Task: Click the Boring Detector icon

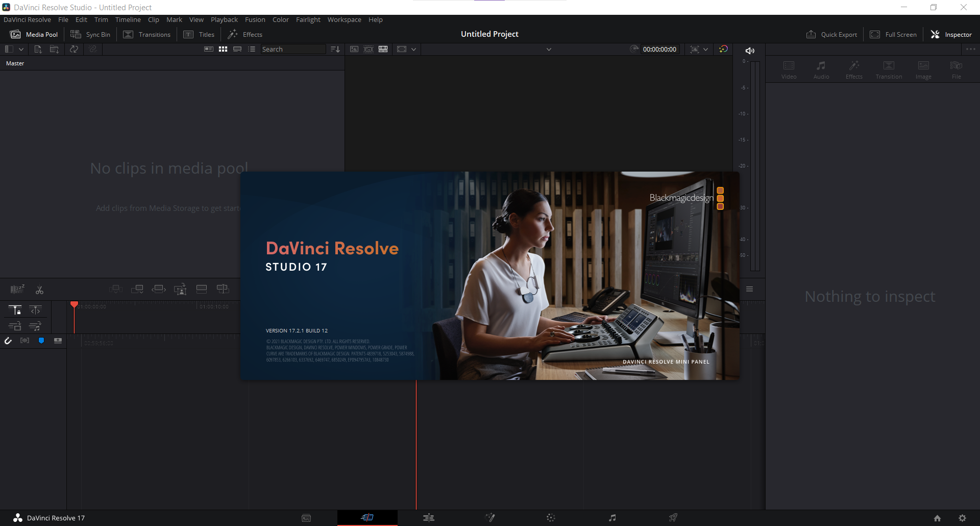Action: pos(17,290)
